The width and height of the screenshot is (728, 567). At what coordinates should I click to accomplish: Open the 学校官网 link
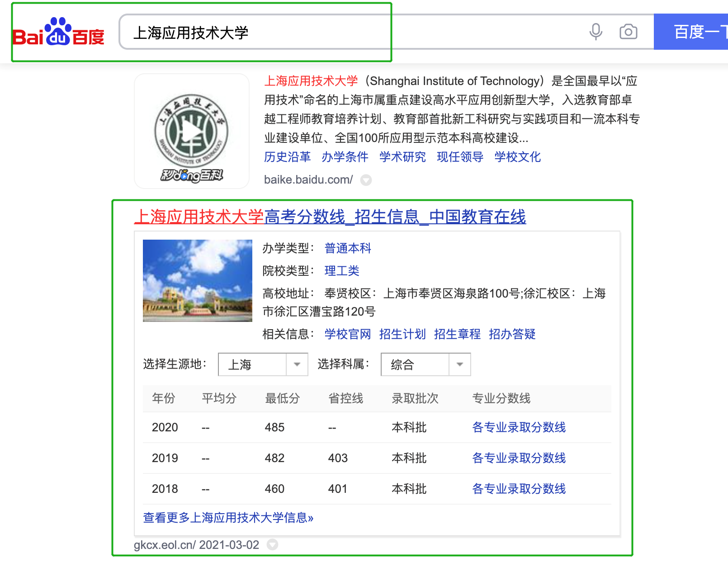click(348, 334)
